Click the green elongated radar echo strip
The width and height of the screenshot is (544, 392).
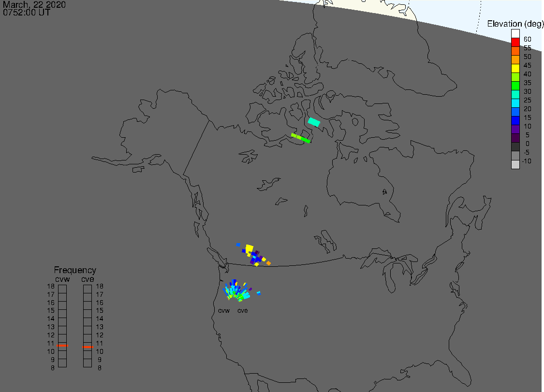point(300,138)
